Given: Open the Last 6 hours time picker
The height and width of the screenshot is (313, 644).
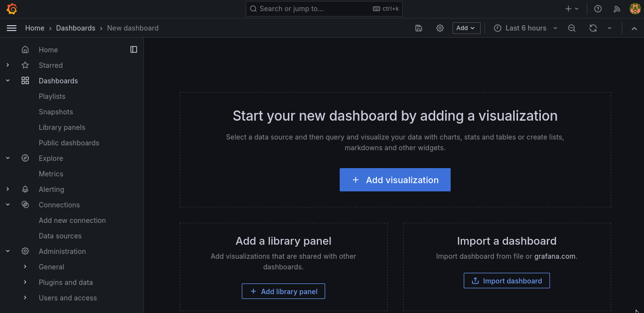Looking at the screenshot, I should pos(526,28).
